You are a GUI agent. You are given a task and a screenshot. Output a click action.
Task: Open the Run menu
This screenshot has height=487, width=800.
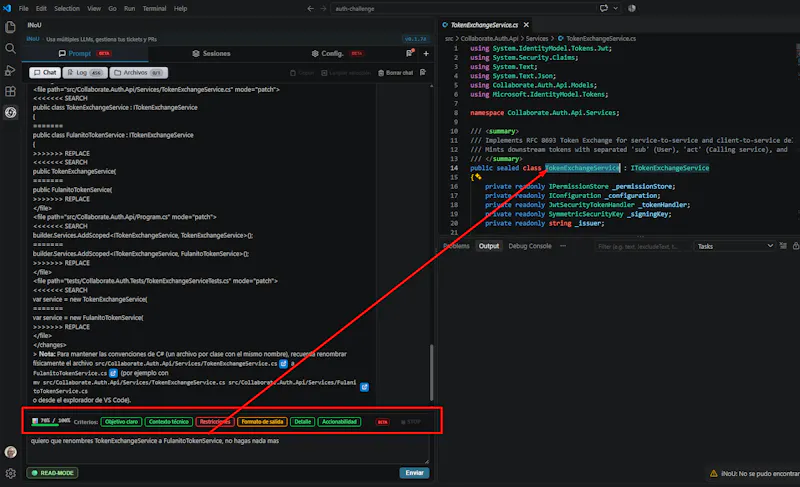(x=130, y=8)
